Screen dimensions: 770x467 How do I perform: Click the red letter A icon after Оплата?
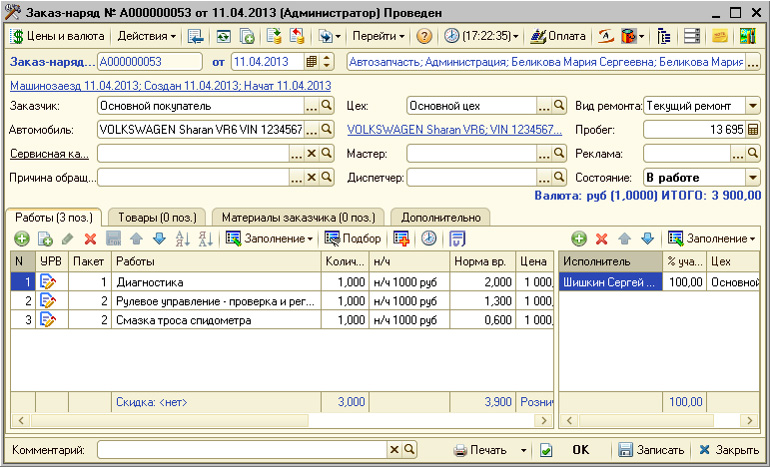coord(606,36)
